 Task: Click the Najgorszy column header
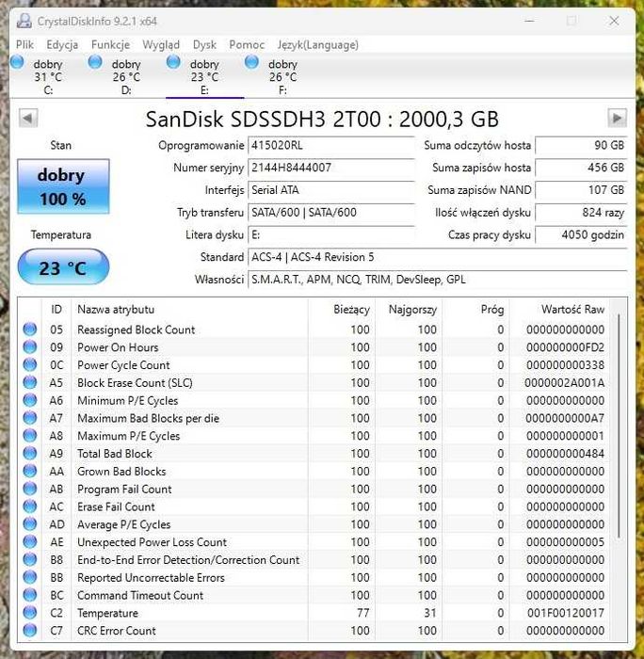point(409,310)
